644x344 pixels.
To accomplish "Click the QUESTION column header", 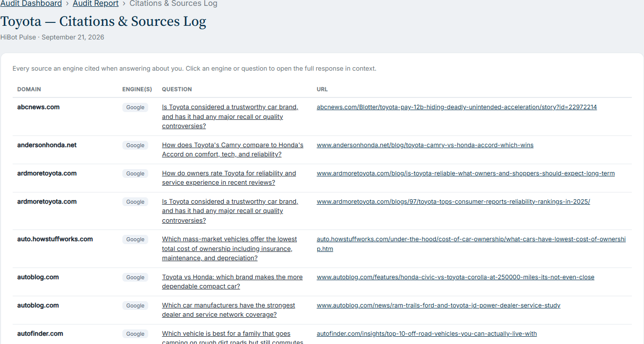I will [x=177, y=89].
